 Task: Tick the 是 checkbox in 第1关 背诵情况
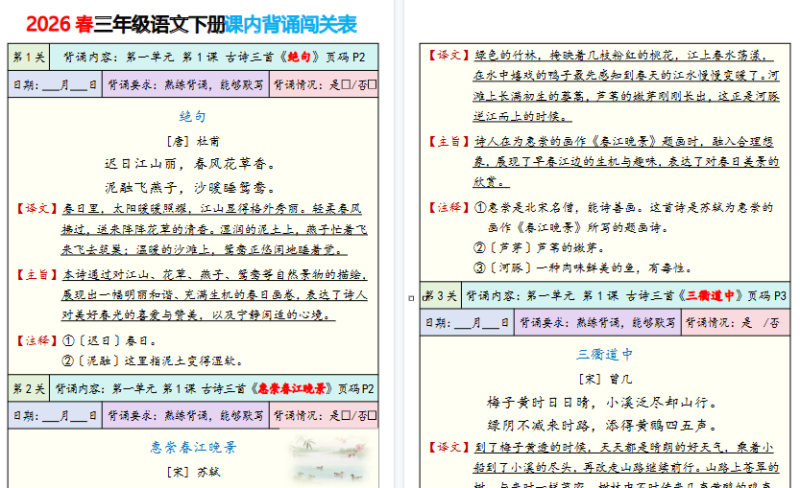click(x=346, y=85)
